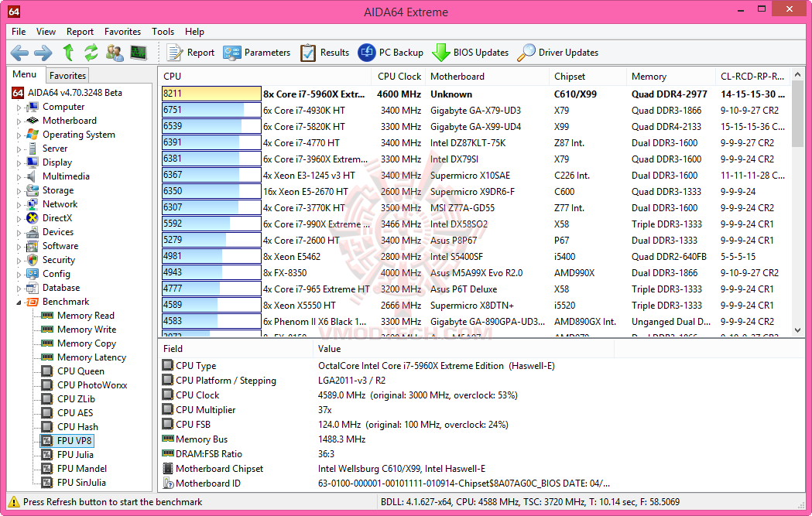
Task: Click the Server tower icon
Action: click(x=33, y=149)
